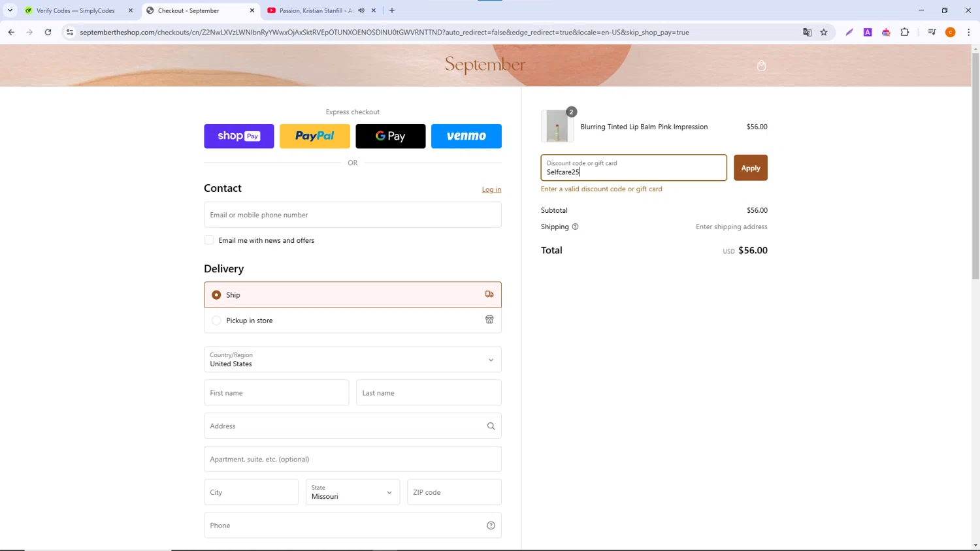Open the Chrome three-dot menu
The image size is (980, 551).
pos(969,32)
